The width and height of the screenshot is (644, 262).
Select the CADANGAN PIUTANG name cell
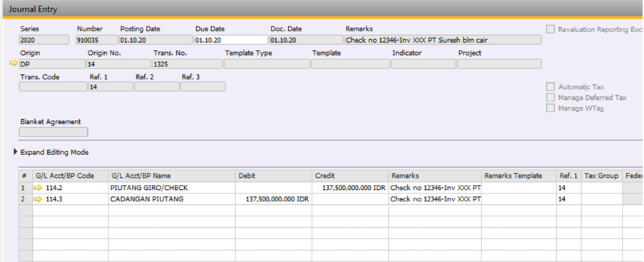pos(172,199)
